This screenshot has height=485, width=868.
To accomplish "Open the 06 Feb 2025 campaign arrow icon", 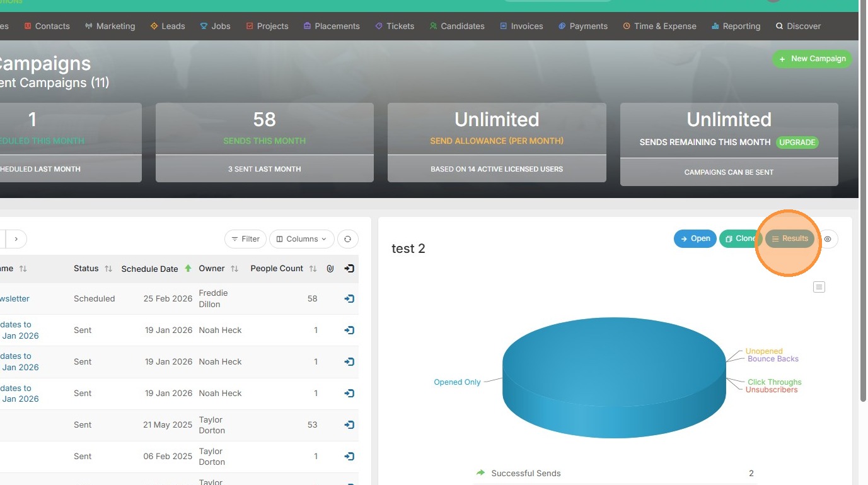I will coord(349,456).
